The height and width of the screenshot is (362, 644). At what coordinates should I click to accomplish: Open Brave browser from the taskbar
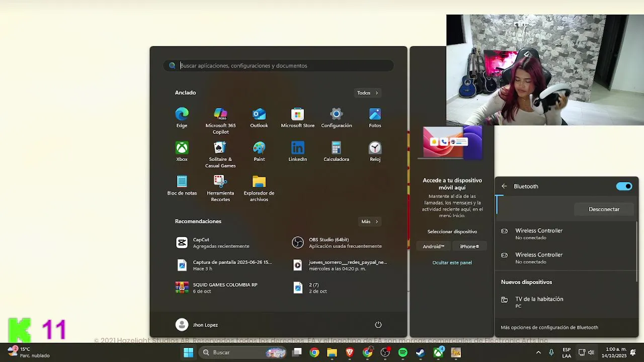350,352
